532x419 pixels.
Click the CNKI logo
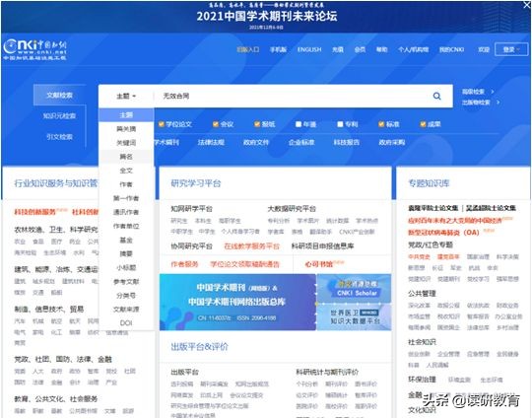click(34, 49)
